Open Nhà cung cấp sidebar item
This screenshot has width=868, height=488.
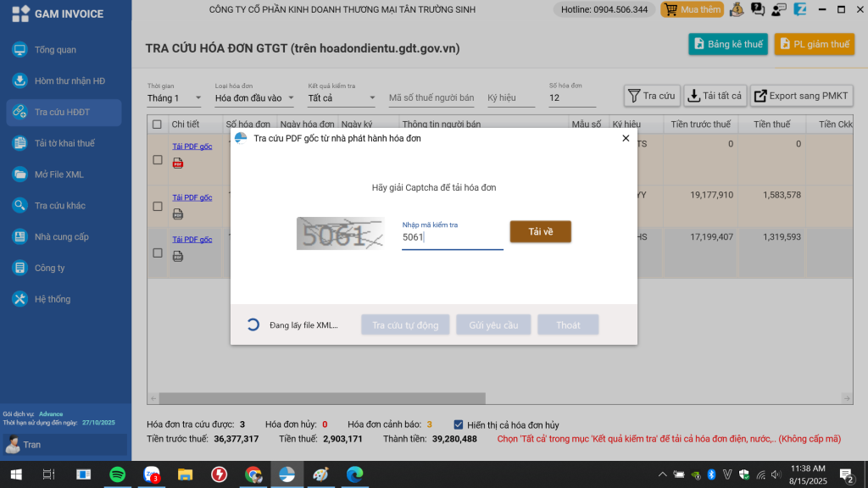pos(61,237)
